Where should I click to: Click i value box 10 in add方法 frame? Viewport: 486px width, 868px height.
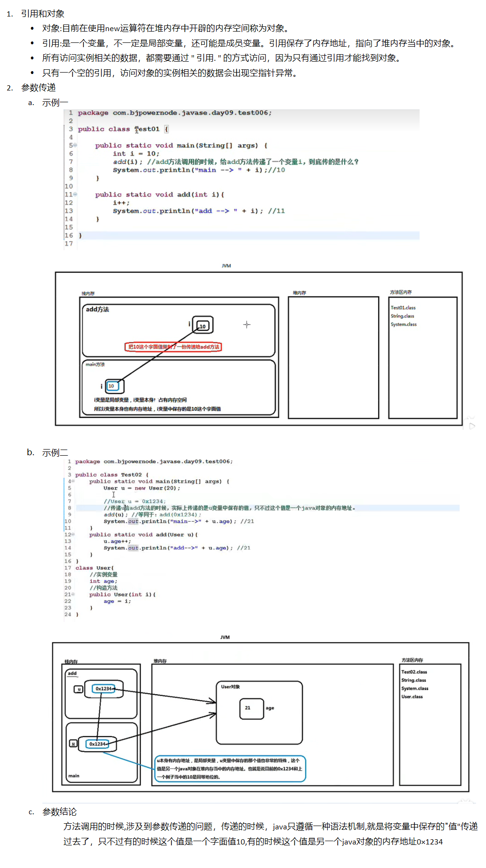(203, 326)
